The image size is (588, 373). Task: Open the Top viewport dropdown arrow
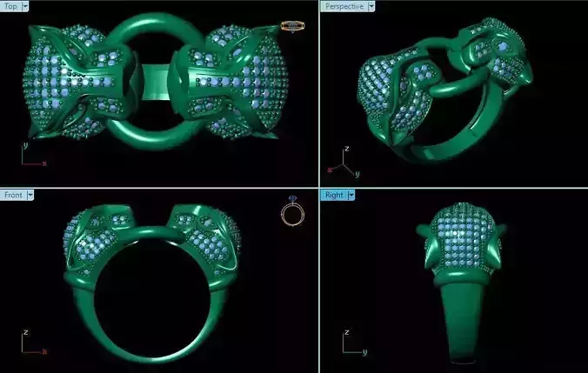pyautogui.click(x=25, y=6)
